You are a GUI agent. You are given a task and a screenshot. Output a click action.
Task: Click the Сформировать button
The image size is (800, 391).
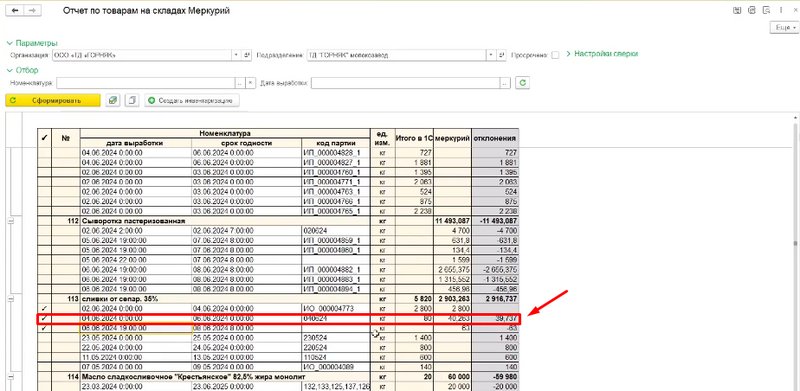[53, 101]
